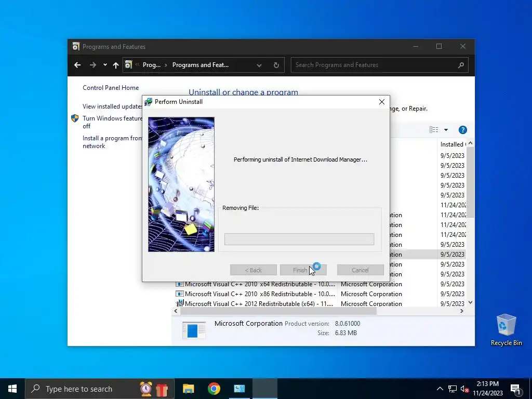Screen dimensions: 532x399
Task: Open File Explorer from the taskbar
Action: (x=188, y=389)
